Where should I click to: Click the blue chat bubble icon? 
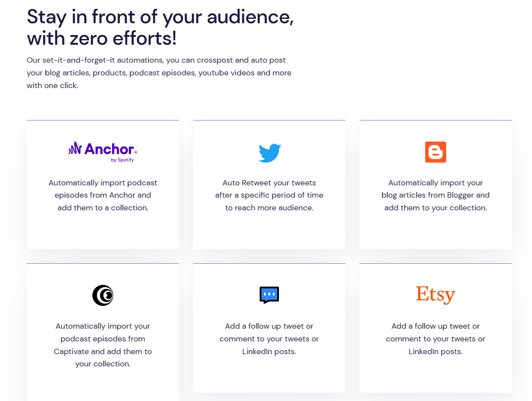(269, 295)
